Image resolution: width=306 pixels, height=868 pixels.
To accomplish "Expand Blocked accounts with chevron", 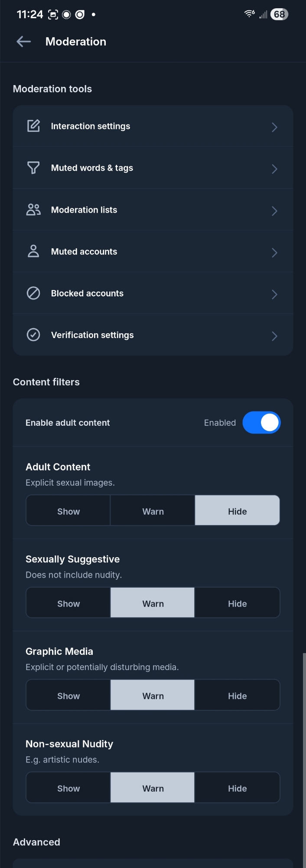I will click(274, 294).
